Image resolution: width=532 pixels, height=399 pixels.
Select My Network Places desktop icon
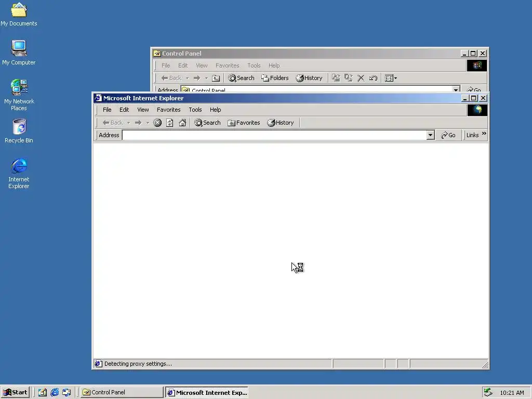pos(19,95)
